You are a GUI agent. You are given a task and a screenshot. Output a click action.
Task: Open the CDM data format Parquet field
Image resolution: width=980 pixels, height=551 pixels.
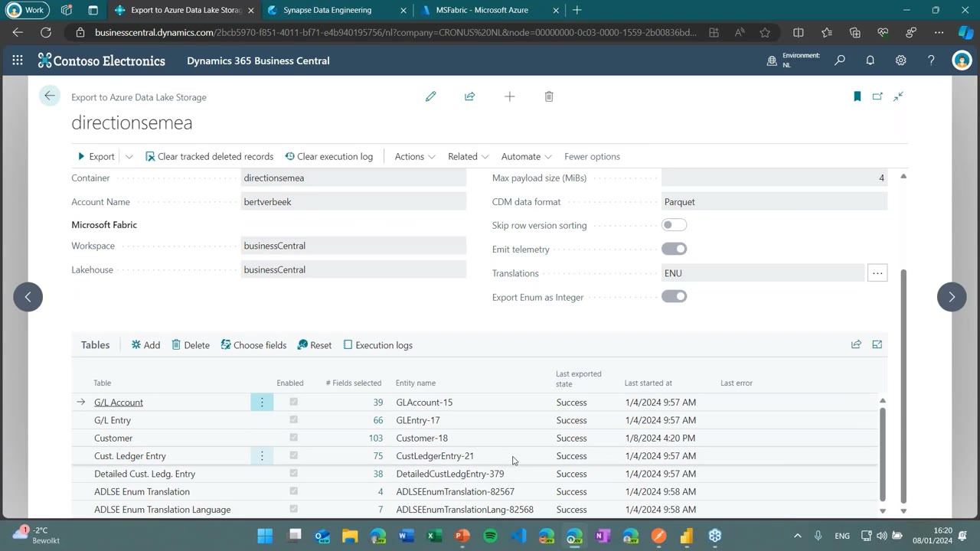774,202
